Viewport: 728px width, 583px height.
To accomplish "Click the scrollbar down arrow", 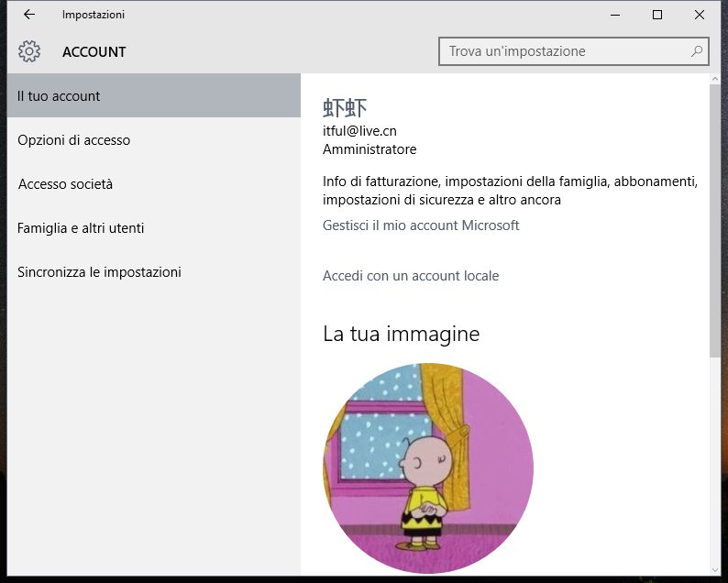I will click(715, 569).
